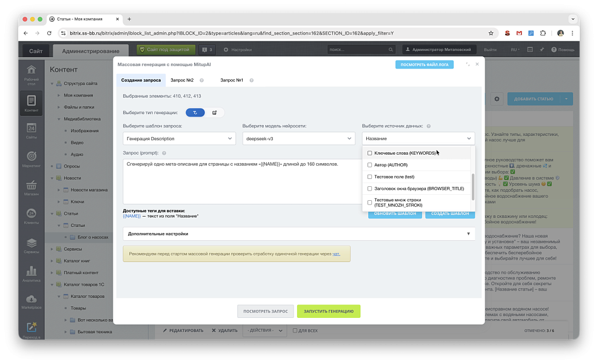The image size is (598, 364).
Task: Insert the {{NAME}} tag link
Action: (x=132, y=216)
